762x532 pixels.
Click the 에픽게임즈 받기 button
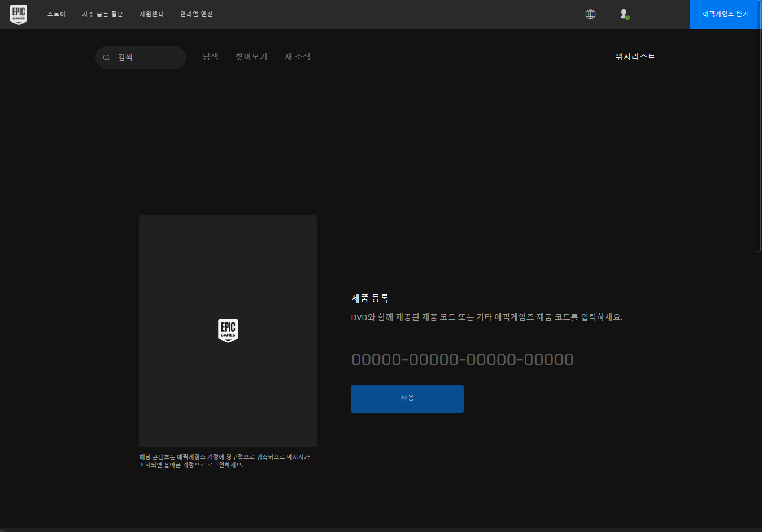[x=725, y=14]
